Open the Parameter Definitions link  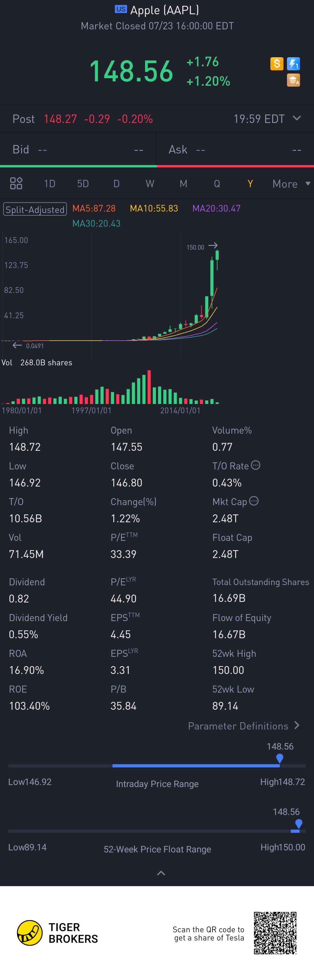244,725
